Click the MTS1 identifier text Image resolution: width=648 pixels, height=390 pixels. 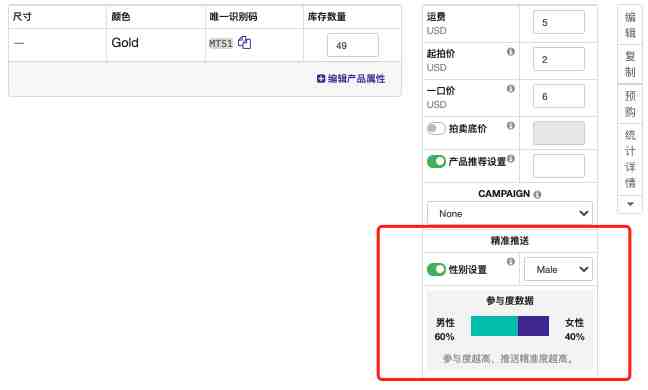point(221,43)
